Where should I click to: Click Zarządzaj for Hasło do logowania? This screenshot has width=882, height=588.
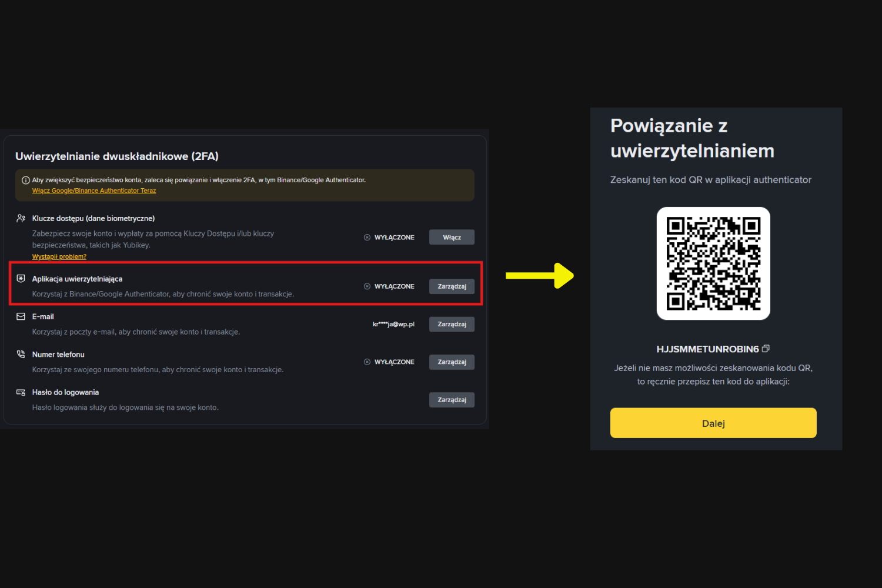(x=452, y=400)
